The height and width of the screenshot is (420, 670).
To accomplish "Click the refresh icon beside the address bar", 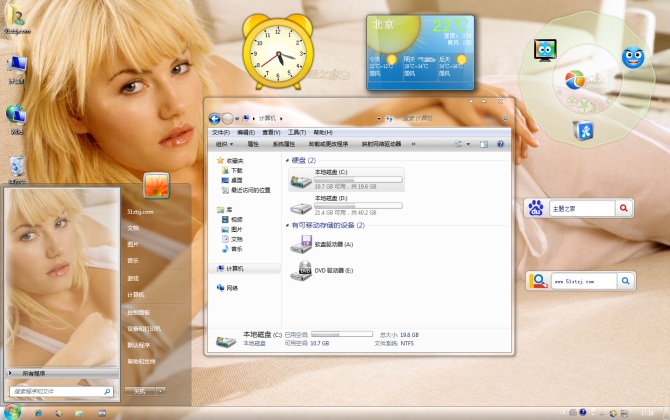I will [389, 119].
